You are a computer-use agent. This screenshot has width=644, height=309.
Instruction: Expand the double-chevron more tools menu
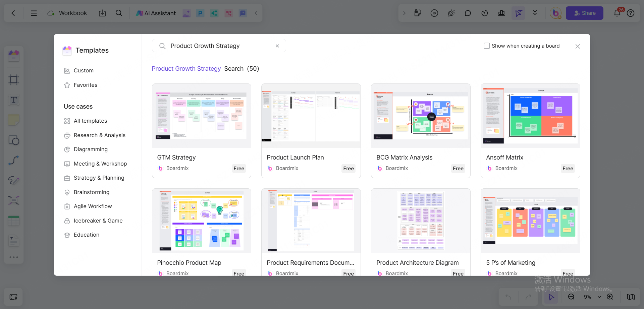(535, 13)
